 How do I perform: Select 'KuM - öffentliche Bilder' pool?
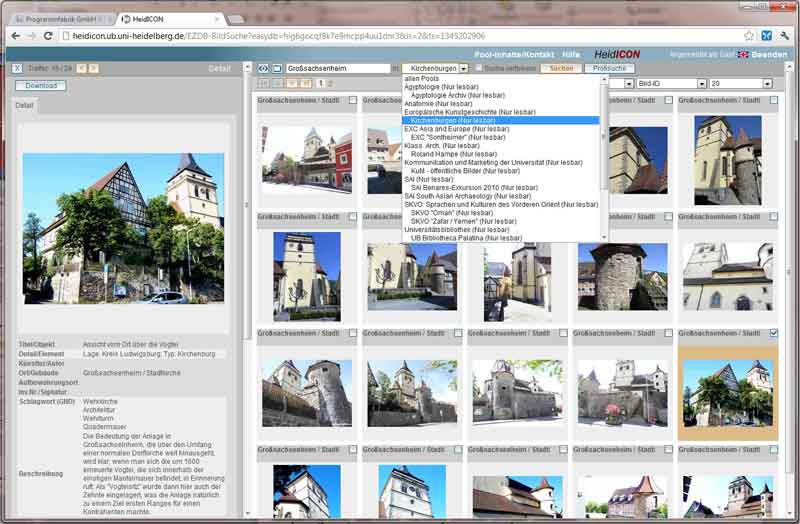pyautogui.click(x=465, y=171)
